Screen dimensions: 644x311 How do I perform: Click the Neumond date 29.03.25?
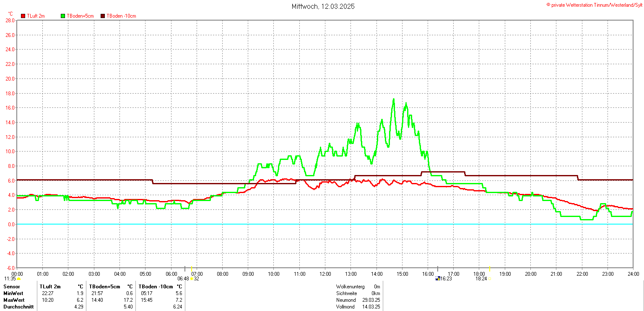coord(371,300)
